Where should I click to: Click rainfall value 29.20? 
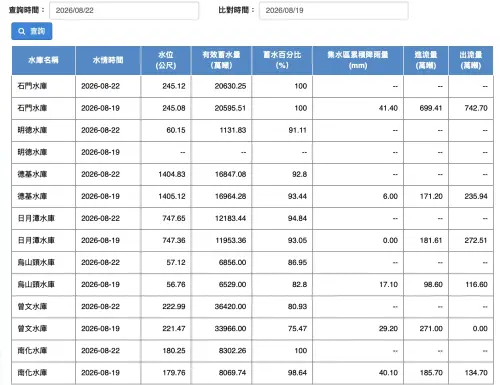[x=388, y=328]
